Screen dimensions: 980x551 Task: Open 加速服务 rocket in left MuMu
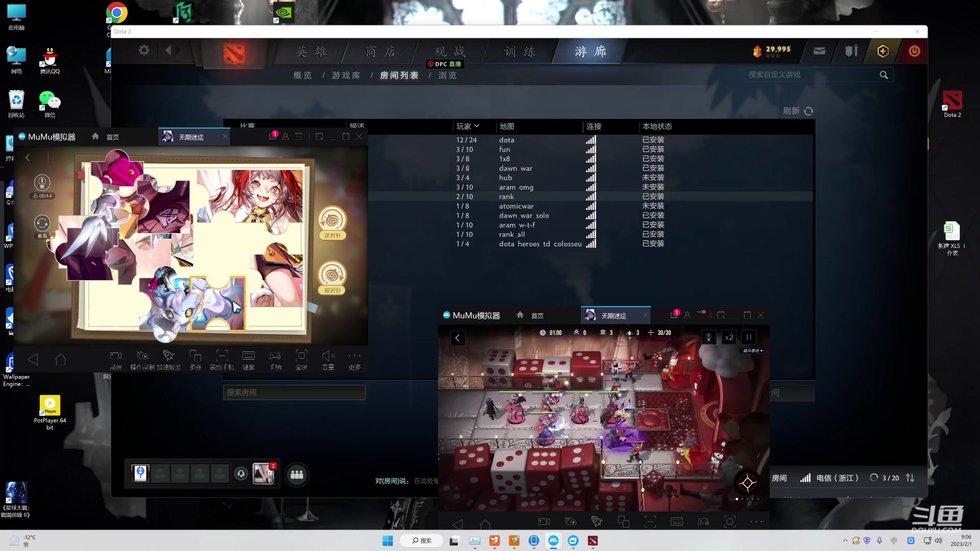pos(169,360)
